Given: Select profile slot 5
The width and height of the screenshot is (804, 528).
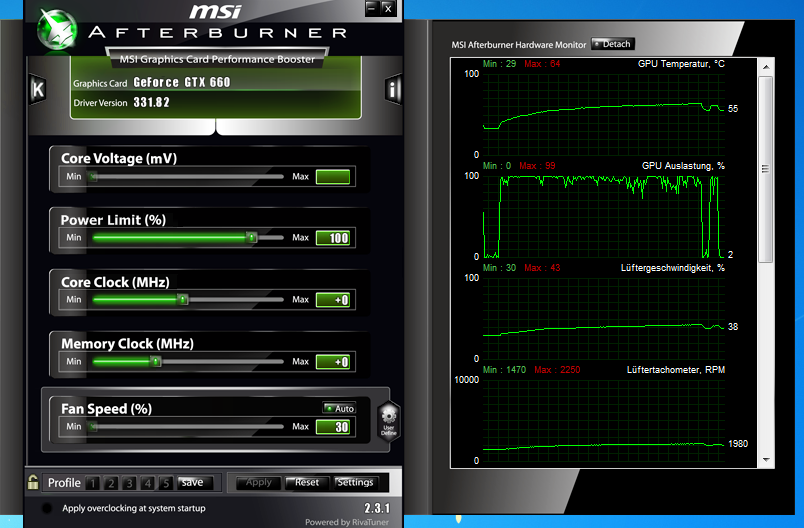Looking at the screenshot, I should click(x=166, y=483).
